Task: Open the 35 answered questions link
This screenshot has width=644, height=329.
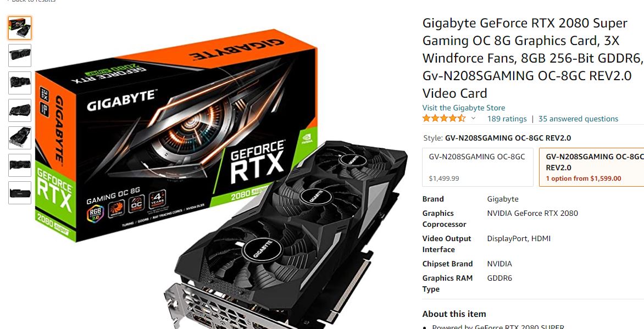Action: pos(578,119)
